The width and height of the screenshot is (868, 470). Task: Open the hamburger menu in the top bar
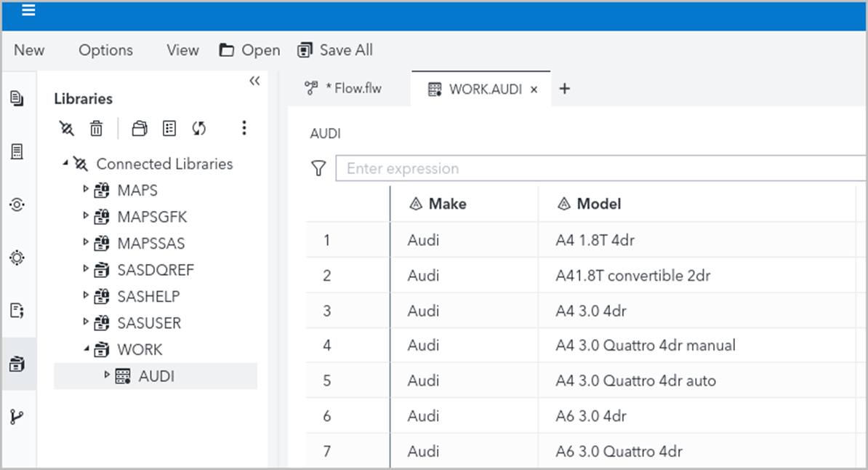28,11
